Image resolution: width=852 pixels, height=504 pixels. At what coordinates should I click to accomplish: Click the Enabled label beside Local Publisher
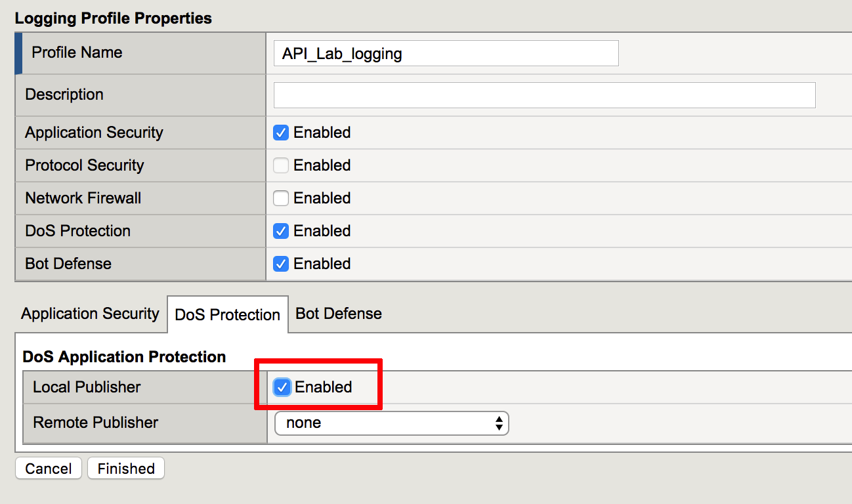(324, 387)
